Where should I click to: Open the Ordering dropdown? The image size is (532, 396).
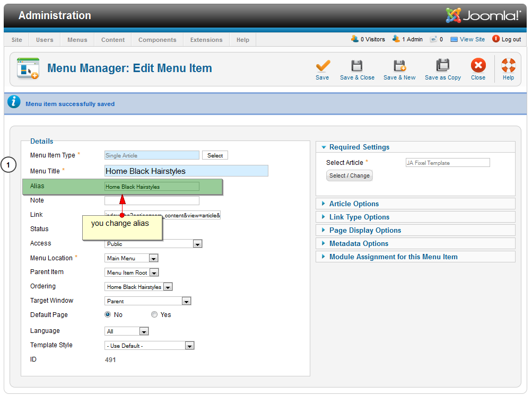138,287
